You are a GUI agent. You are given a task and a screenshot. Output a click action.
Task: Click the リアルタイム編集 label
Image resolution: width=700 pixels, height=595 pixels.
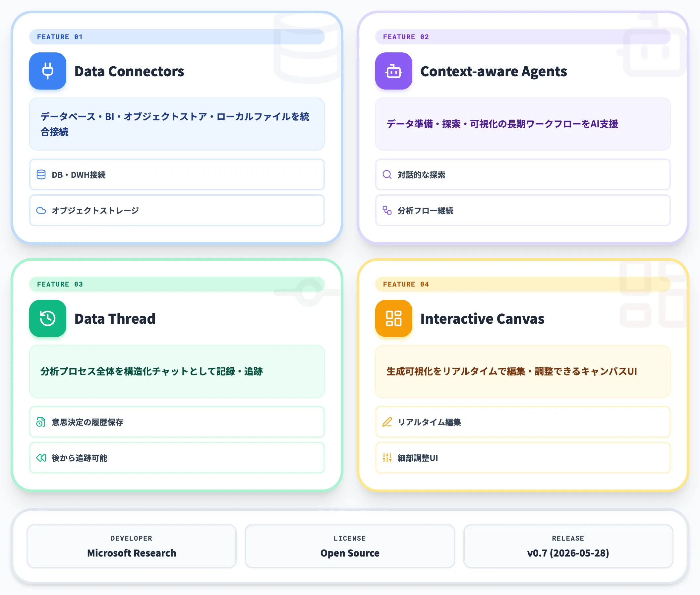[429, 422]
